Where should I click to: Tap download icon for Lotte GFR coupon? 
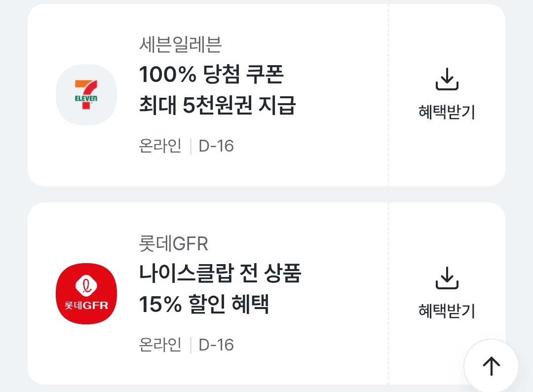point(447,278)
